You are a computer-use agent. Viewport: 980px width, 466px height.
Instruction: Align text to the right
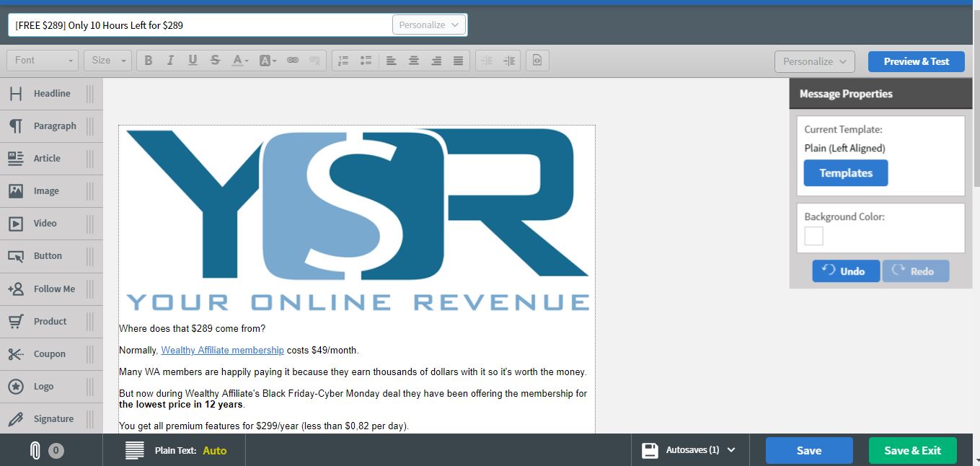[436, 61]
